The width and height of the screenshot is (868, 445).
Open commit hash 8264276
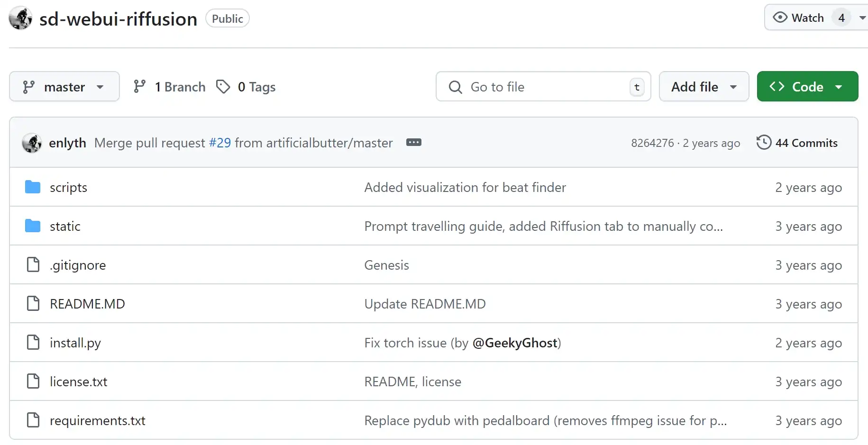tap(652, 143)
